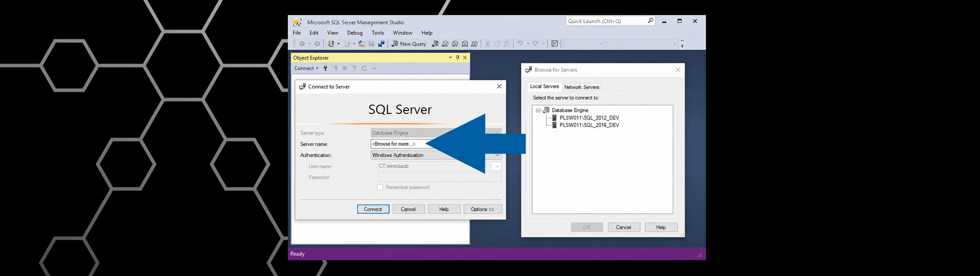The image size is (980, 276).
Task: Open the New Project dropdown arrow
Action: 339,44
